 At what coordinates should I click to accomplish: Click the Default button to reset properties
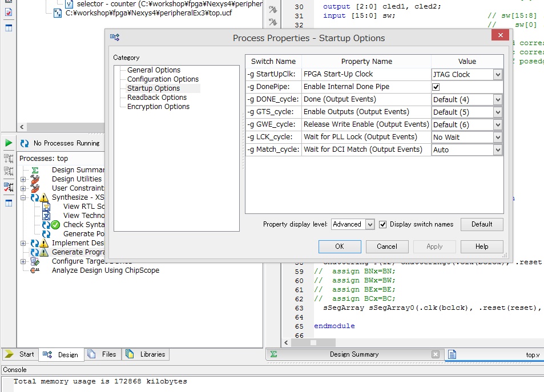pyautogui.click(x=481, y=224)
